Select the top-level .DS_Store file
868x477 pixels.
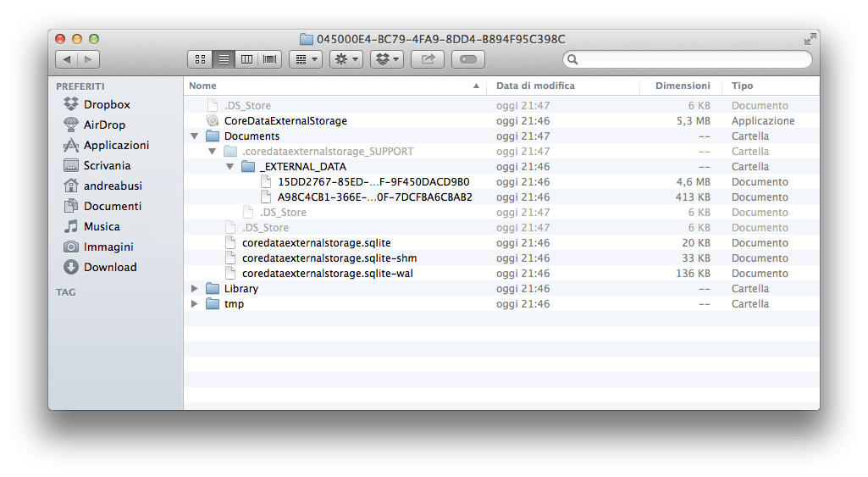coord(247,105)
